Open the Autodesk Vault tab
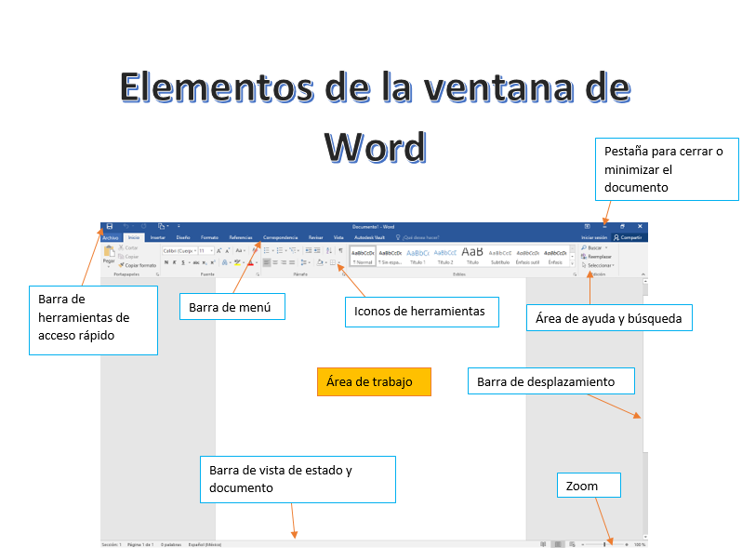Image resolution: width=742 pixels, height=560 pixels. click(x=369, y=237)
